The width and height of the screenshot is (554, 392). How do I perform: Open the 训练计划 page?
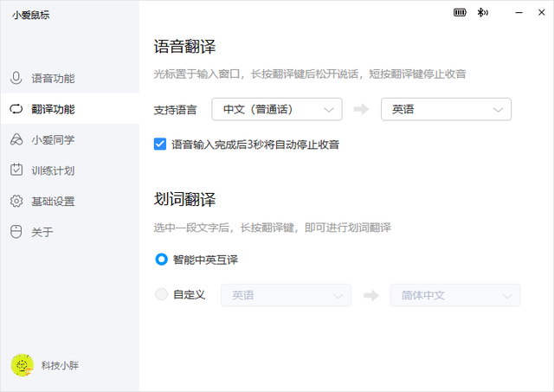(x=70, y=170)
